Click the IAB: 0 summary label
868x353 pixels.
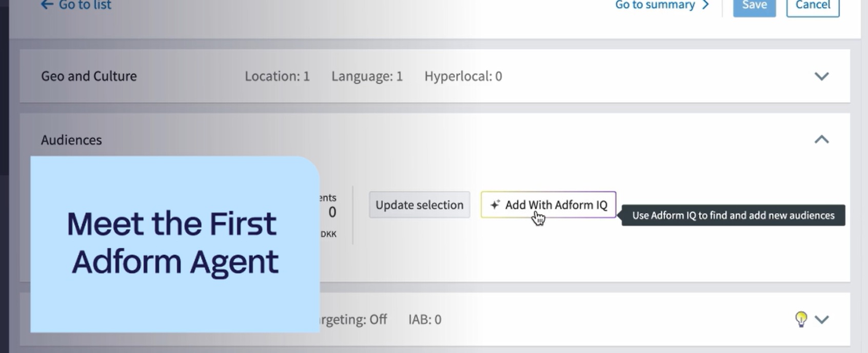click(424, 320)
